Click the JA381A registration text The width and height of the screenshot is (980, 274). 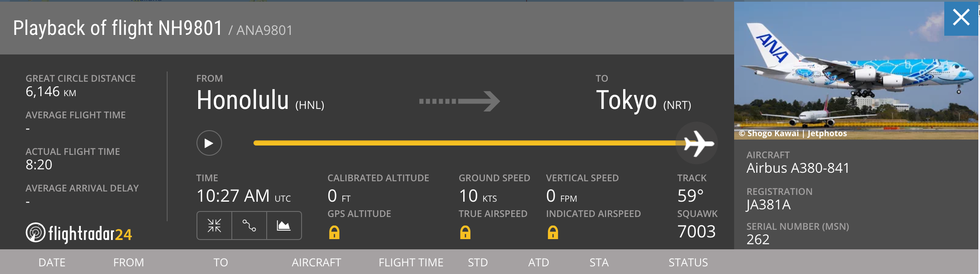[768, 205]
